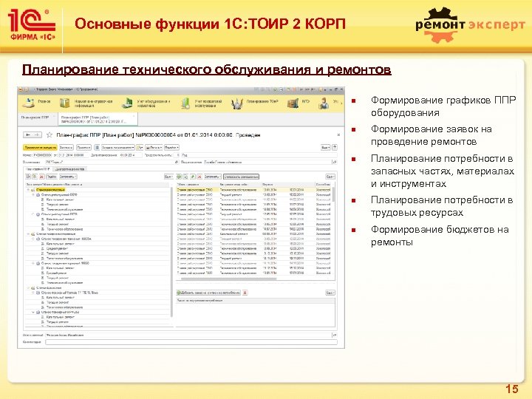
Task: Click the Провести button
Action: 83,148
